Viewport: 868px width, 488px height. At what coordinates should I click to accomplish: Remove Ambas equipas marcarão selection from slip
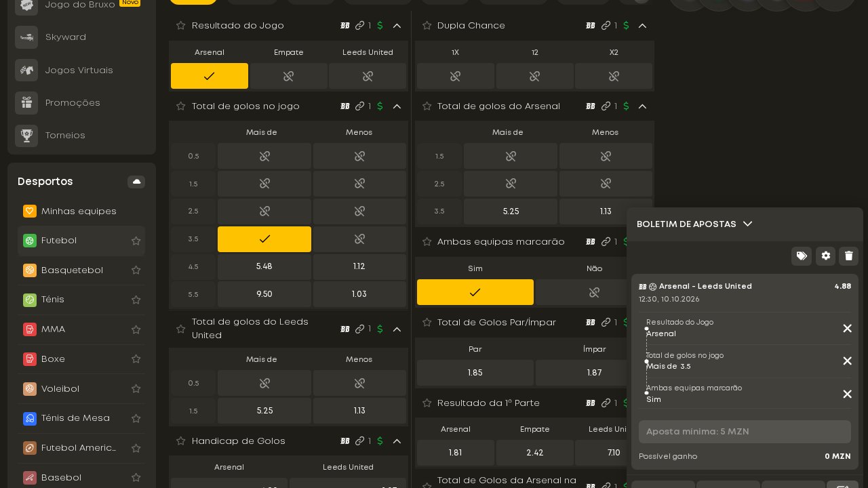point(847,394)
